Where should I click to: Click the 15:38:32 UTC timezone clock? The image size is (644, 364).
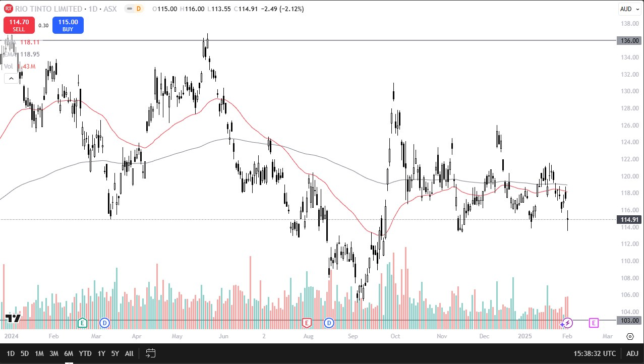point(595,353)
